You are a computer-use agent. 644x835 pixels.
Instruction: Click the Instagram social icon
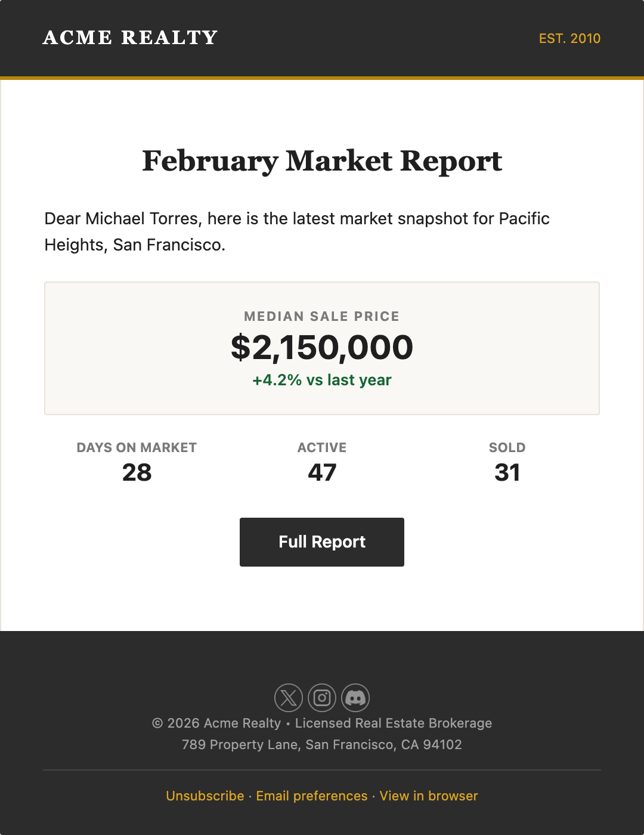point(321,697)
